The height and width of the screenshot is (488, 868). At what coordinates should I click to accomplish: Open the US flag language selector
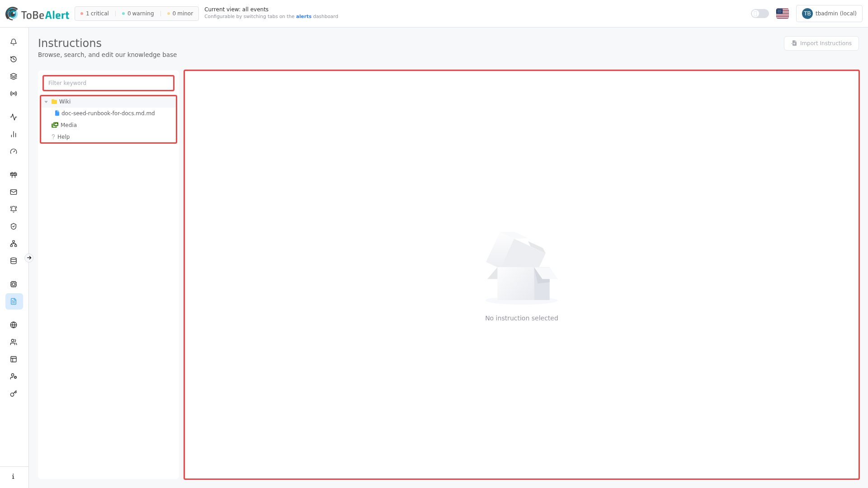[783, 14]
